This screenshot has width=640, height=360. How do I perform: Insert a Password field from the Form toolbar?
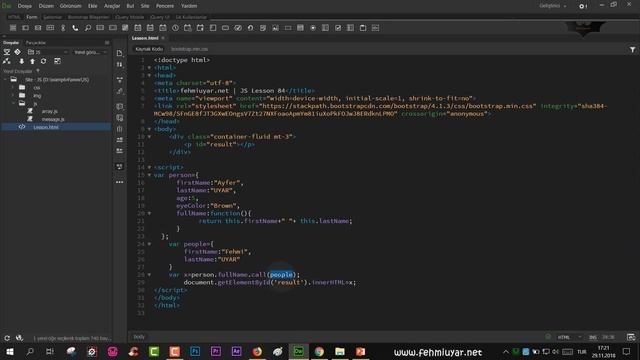coord(50,28)
